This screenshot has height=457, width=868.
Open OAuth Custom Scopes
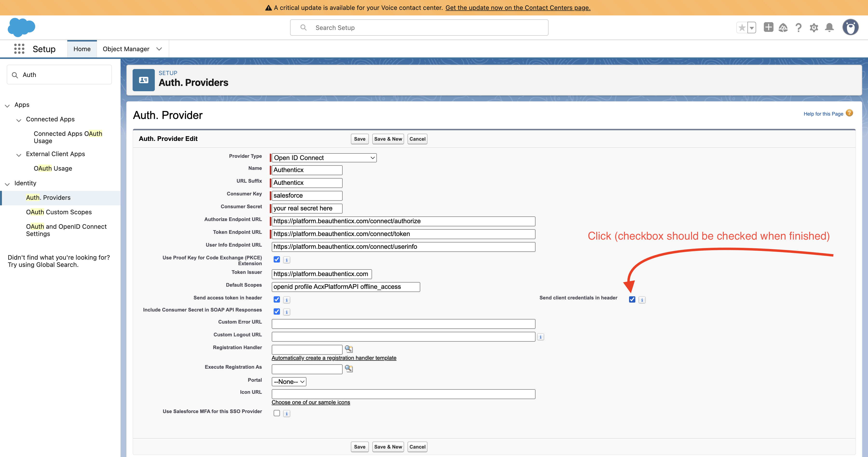[x=59, y=212]
